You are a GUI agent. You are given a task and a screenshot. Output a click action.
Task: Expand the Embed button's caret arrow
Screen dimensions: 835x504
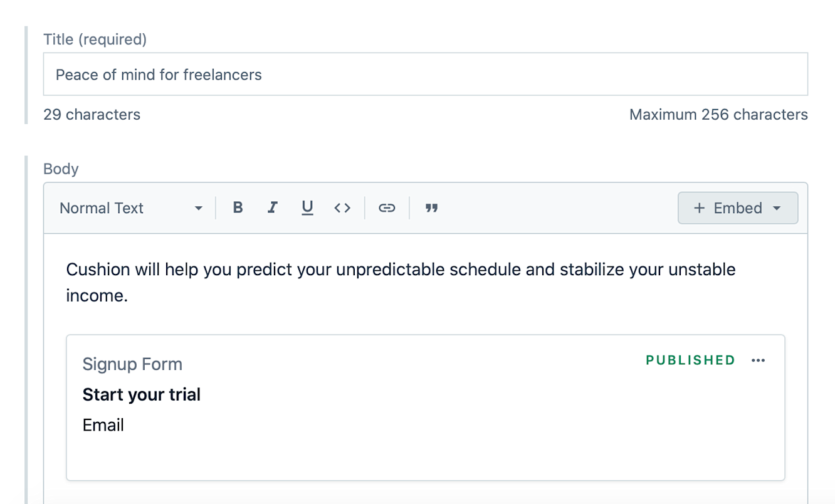click(x=777, y=208)
